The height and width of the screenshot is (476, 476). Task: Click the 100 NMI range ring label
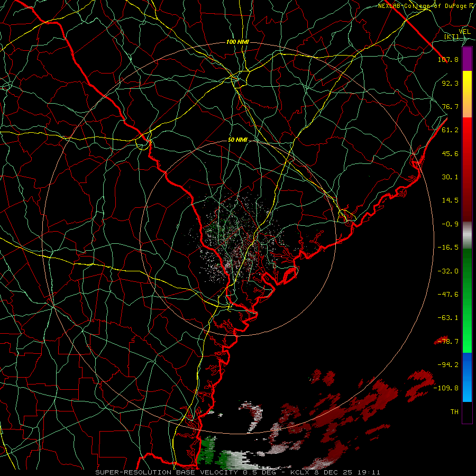point(237,42)
